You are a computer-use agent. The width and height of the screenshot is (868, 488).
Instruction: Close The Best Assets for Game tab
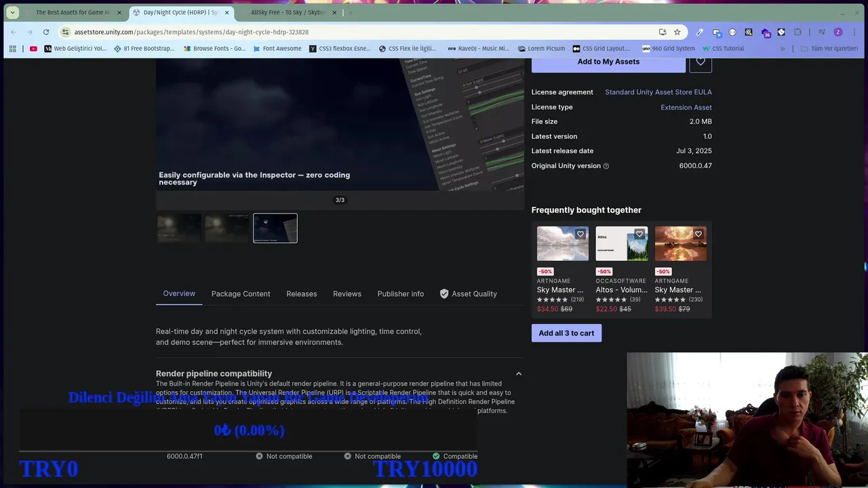tap(119, 12)
